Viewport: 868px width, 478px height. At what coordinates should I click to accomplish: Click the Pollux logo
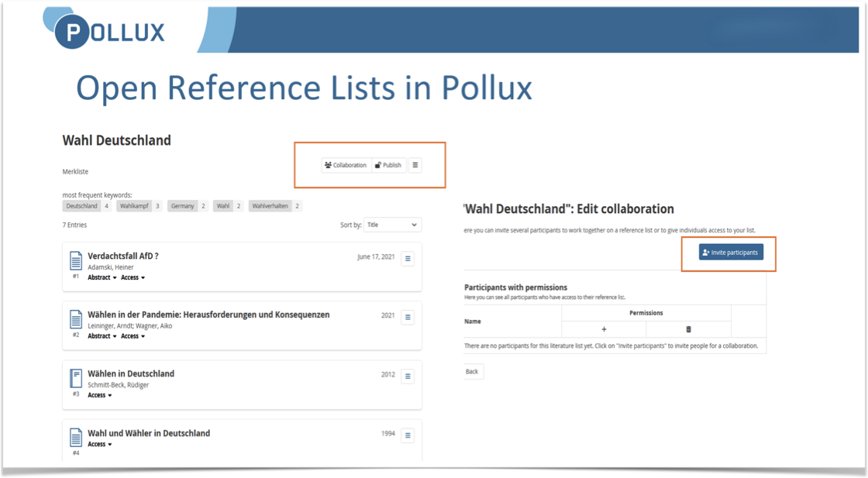click(104, 28)
